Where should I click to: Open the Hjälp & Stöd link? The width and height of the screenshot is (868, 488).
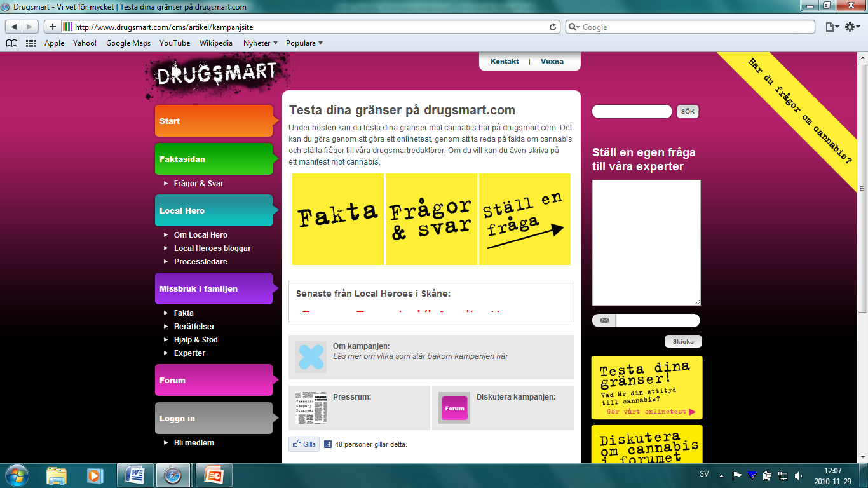[196, 340]
